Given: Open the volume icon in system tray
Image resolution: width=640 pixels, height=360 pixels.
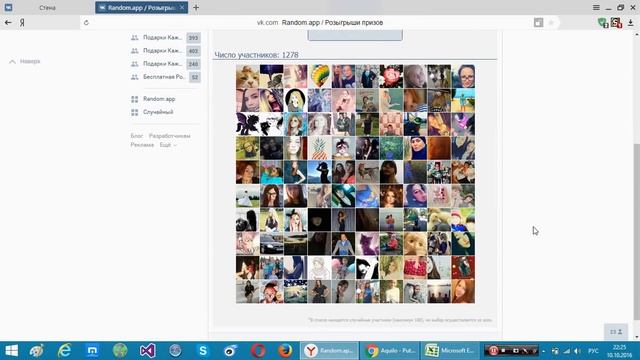Looking at the screenshot, I should (x=577, y=351).
